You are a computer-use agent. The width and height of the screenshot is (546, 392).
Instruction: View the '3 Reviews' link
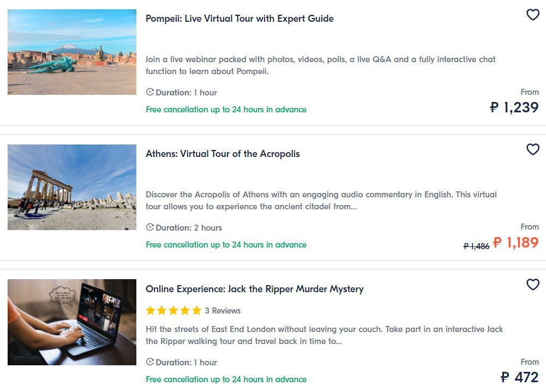pyautogui.click(x=223, y=311)
